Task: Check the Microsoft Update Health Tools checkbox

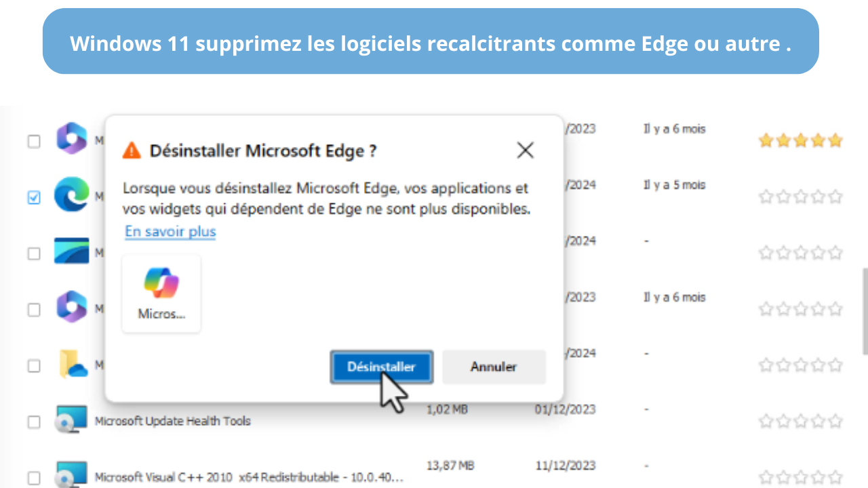Action: (x=34, y=422)
